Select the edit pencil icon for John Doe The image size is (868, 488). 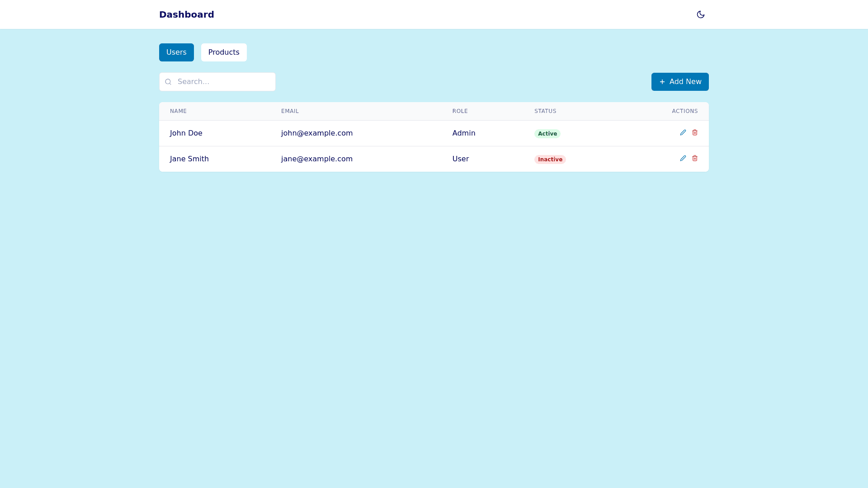coord(683,132)
